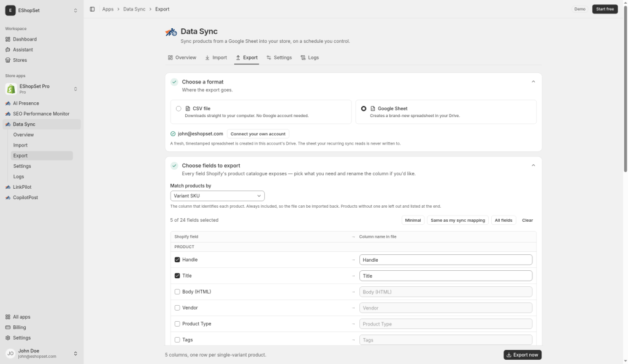Click the AI Presence app icon

[x=7, y=103]
